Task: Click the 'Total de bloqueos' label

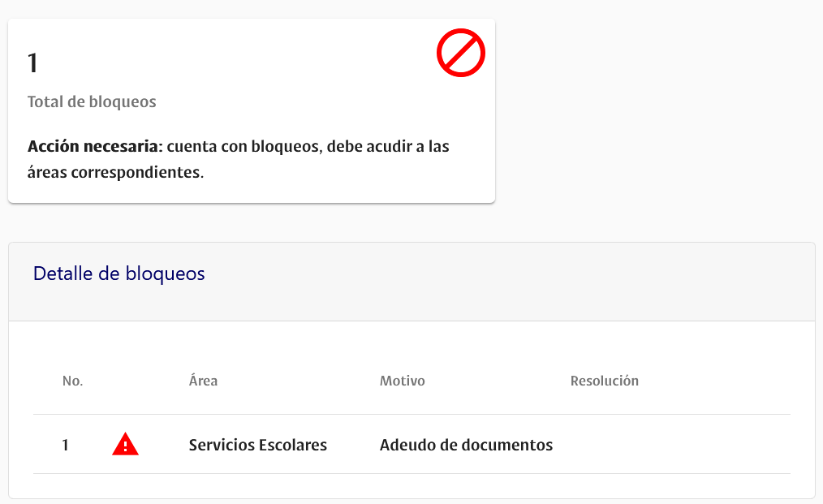Action: tap(92, 102)
